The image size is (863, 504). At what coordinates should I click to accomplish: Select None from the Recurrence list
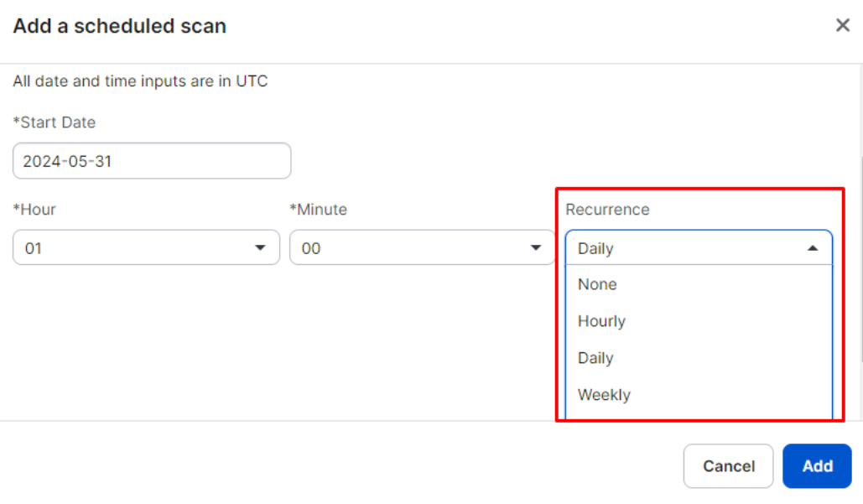(597, 284)
